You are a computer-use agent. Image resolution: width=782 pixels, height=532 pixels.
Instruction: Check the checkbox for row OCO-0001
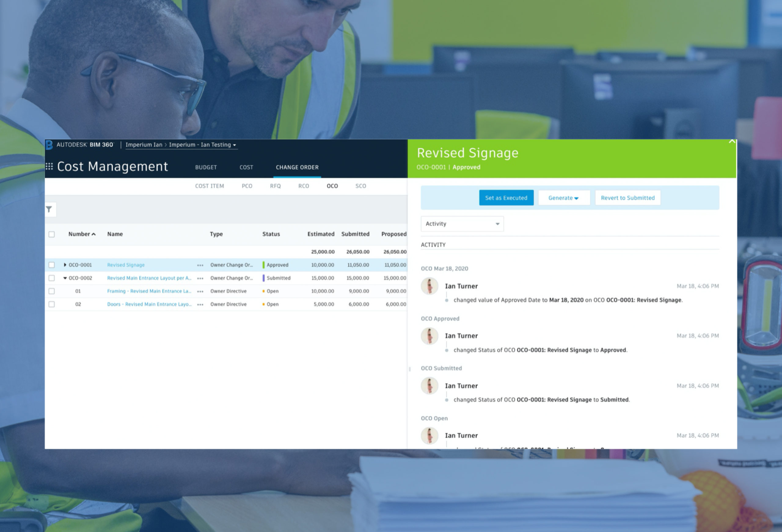pyautogui.click(x=52, y=265)
